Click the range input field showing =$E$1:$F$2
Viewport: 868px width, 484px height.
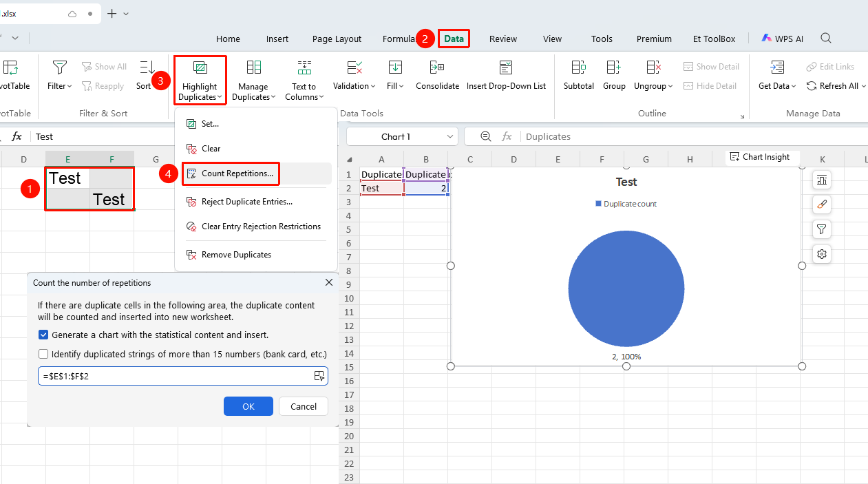(183, 376)
